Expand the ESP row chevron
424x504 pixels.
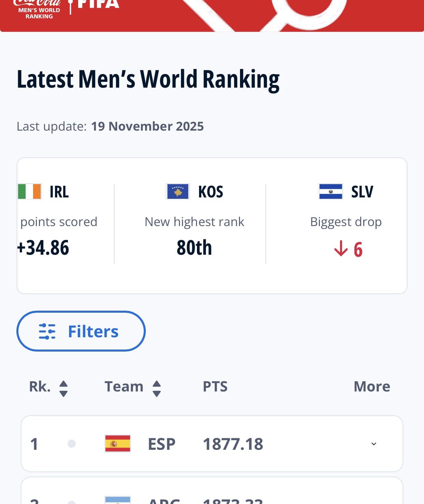click(x=374, y=444)
